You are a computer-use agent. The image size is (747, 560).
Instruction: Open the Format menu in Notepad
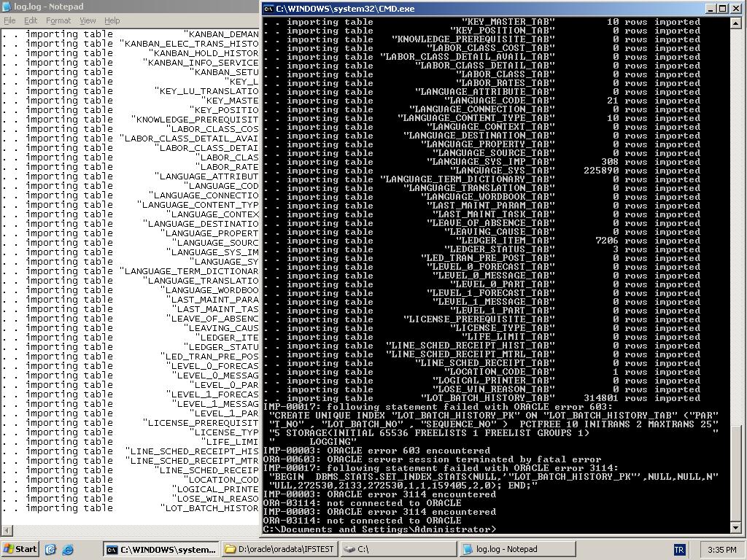click(x=58, y=20)
